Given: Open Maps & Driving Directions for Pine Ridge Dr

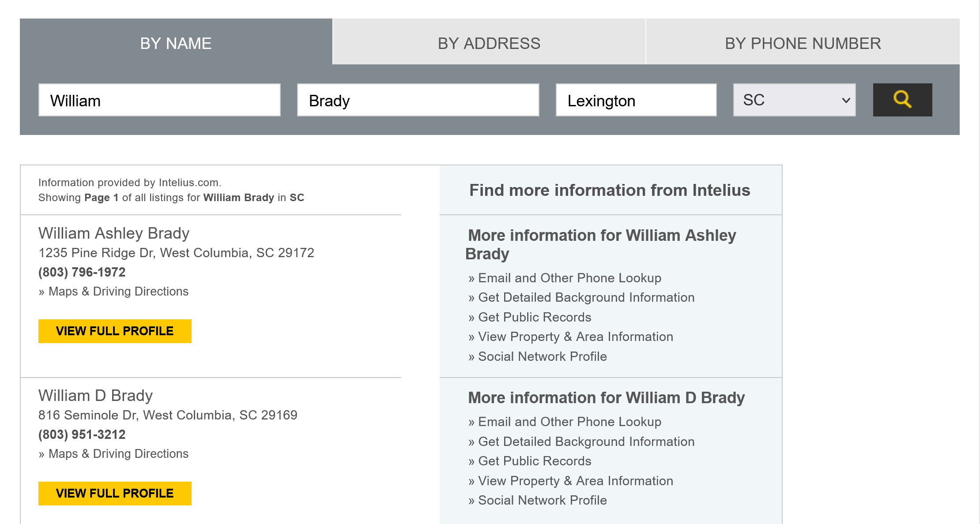Looking at the screenshot, I should coord(118,292).
